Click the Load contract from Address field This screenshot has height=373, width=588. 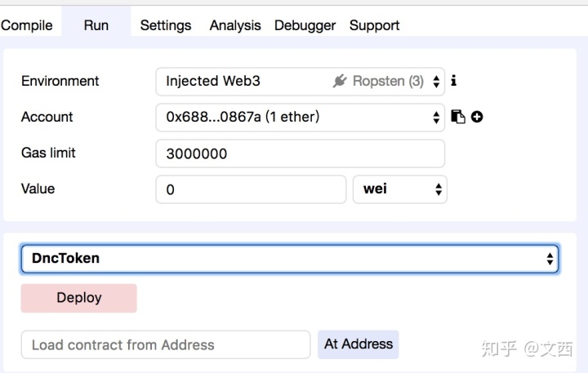tap(166, 344)
